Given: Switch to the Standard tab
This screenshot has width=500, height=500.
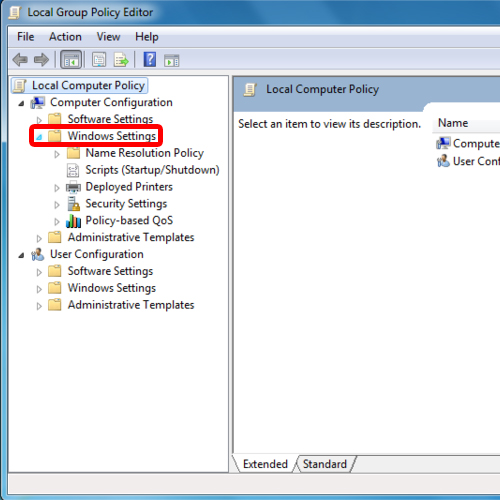Looking at the screenshot, I should [x=325, y=464].
